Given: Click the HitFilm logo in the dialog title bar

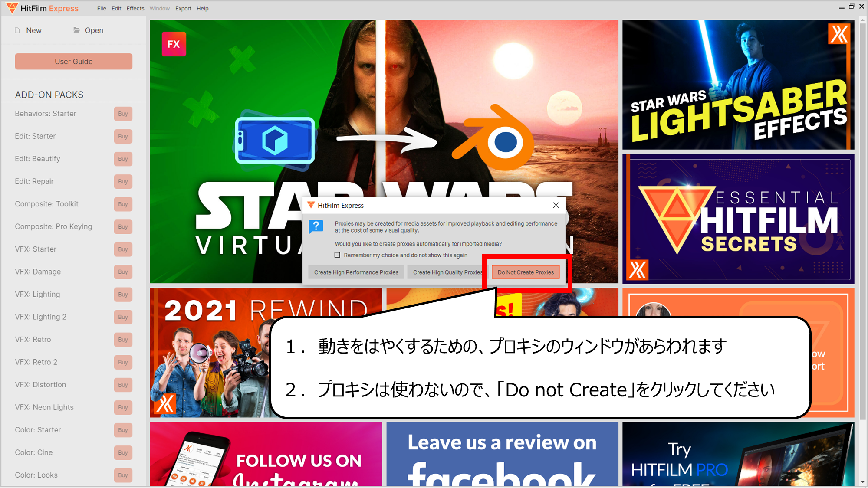Looking at the screenshot, I should [x=311, y=205].
